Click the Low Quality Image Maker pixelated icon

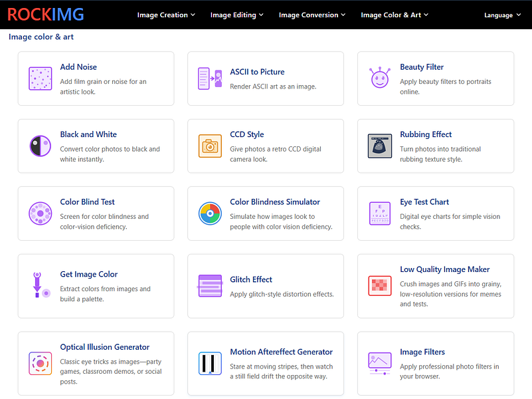380,286
